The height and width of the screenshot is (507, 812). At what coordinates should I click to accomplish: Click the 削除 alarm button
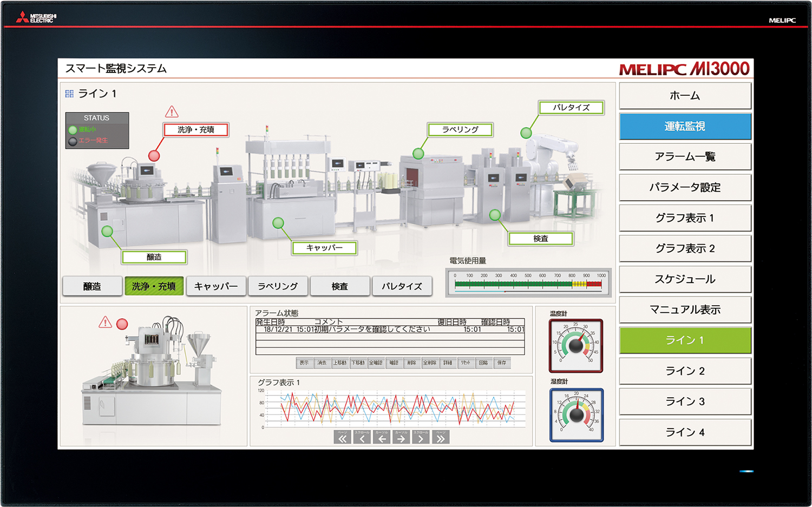tap(411, 363)
